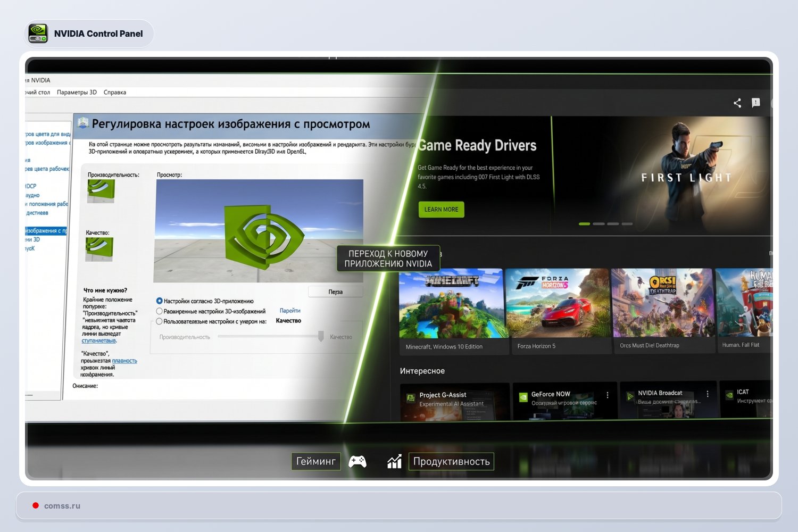This screenshot has height=532, width=798.
Task: Click the плавность hyperlink
Action: coord(124,361)
